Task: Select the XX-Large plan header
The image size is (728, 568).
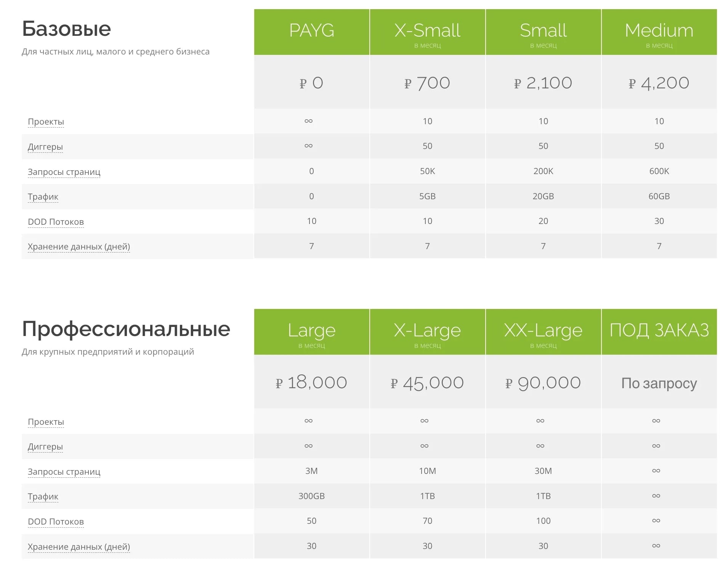Action: pos(543,332)
